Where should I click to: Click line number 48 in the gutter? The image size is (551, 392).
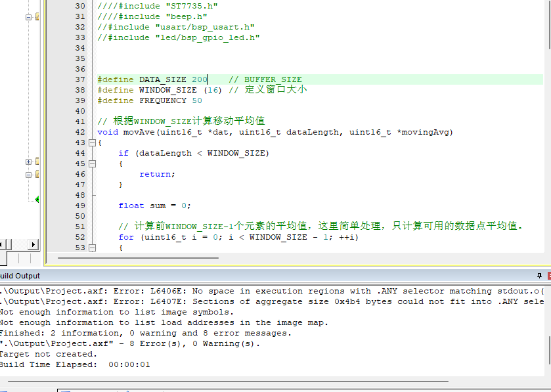point(80,195)
